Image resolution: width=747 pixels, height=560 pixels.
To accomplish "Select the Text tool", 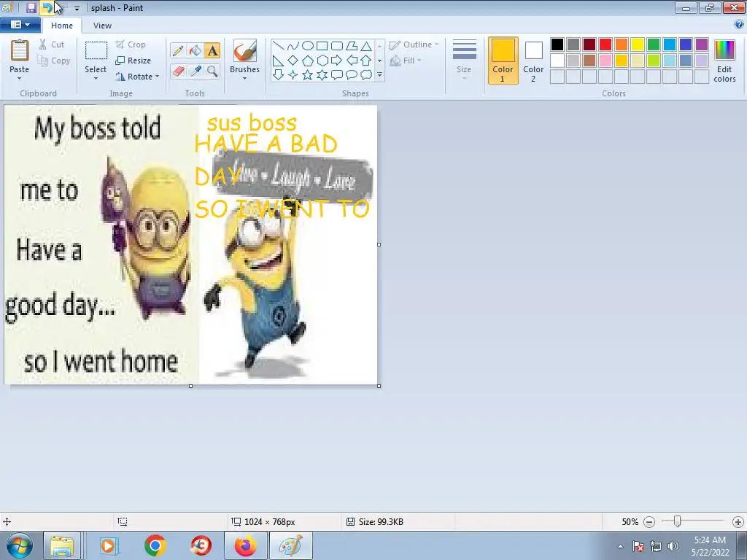I will 212,50.
